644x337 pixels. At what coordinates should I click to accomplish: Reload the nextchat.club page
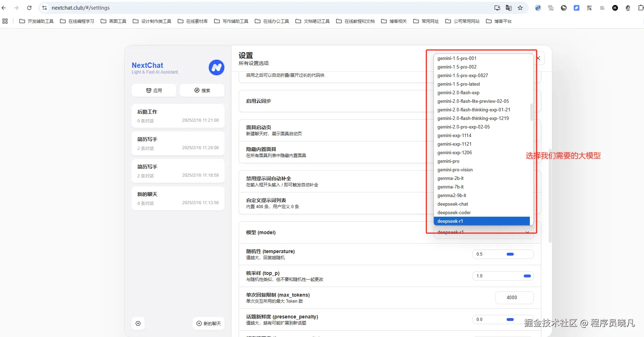(x=29, y=8)
